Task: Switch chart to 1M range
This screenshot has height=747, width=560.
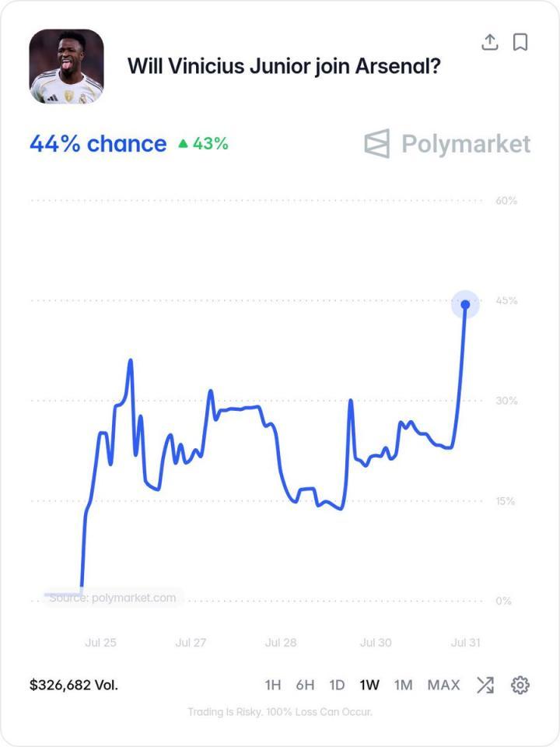Action: tap(403, 685)
